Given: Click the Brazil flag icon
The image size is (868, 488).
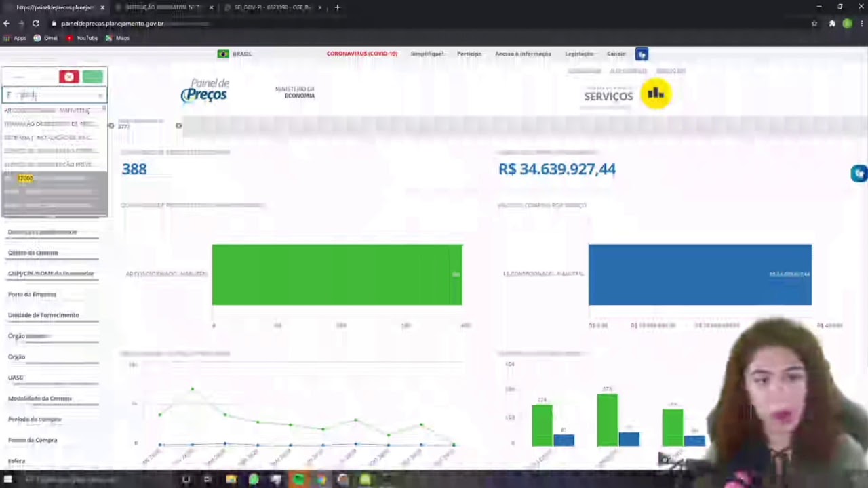Looking at the screenshot, I should pos(223,54).
